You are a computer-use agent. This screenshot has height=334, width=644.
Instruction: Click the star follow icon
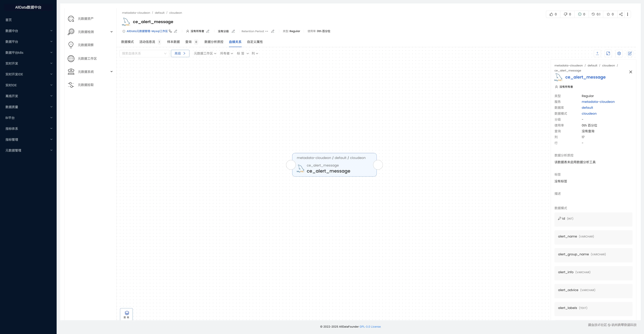coord(608,14)
